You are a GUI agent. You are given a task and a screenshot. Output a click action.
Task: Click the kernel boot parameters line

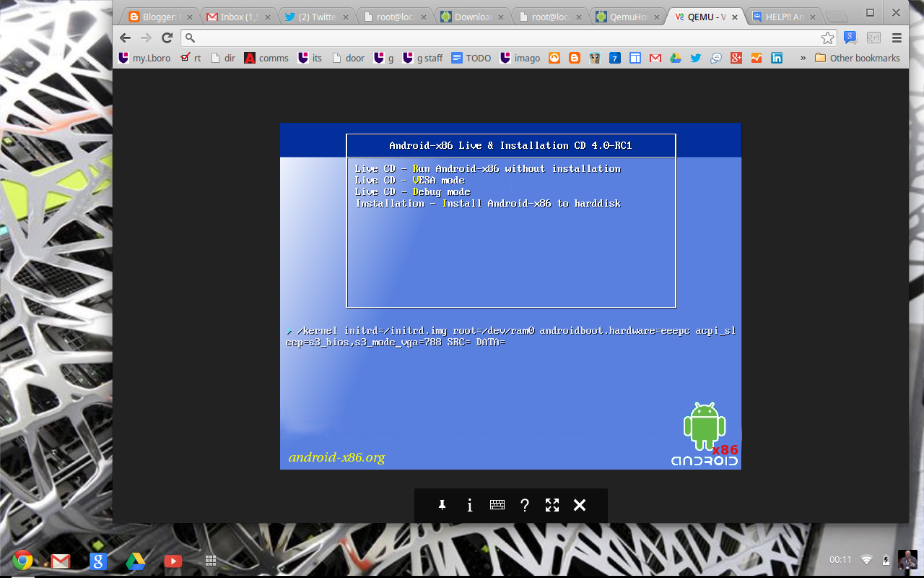511,336
